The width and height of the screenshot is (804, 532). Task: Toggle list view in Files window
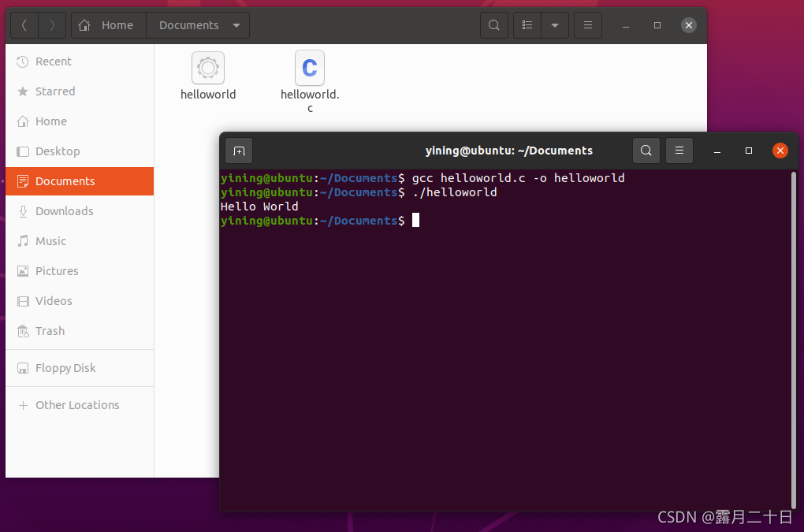click(527, 25)
